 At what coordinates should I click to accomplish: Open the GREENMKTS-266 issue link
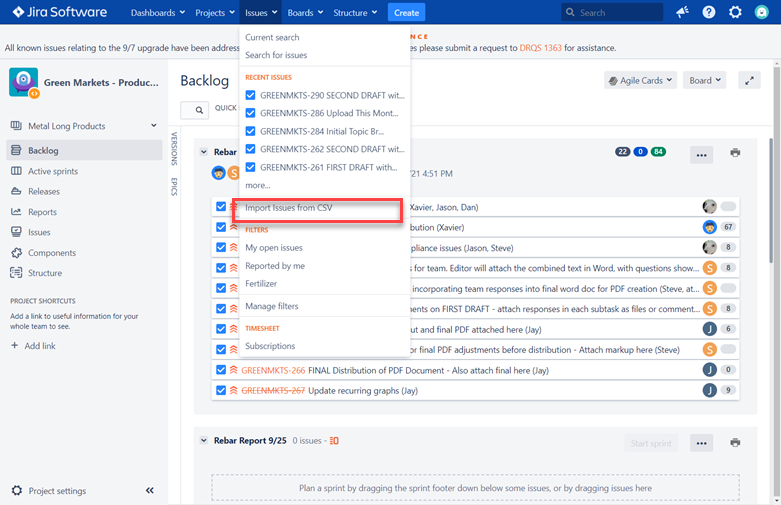(273, 370)
